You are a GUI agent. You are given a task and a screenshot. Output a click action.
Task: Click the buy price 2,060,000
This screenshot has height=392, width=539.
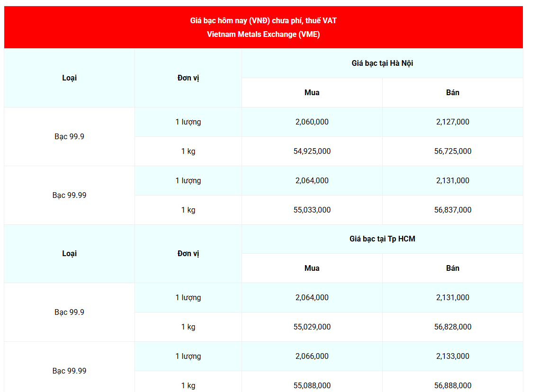click(312, 122)
